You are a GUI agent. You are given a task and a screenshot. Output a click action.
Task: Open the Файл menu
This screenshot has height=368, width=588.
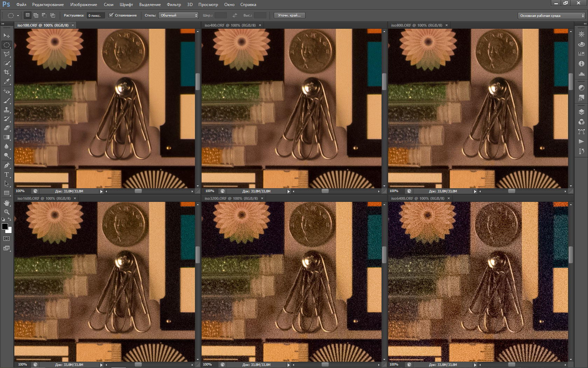pyautogui.click(x=21, y=5)
